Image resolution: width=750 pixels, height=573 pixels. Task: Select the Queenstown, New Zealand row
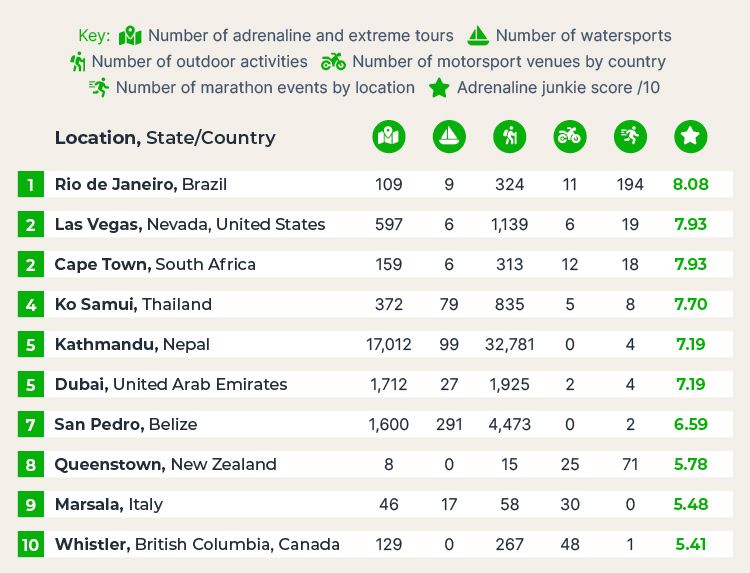click(375, 464)
